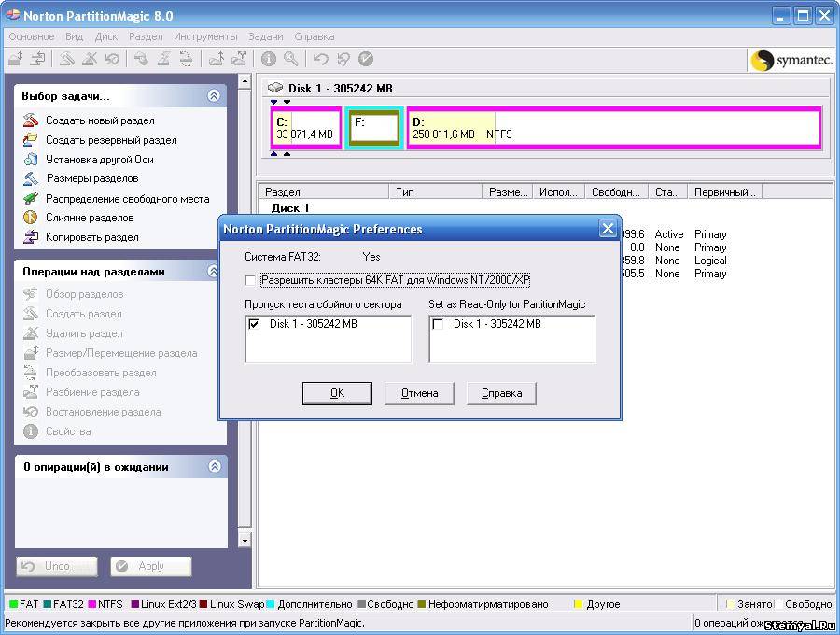The width and height of the screenshot is (840, 635).
Task: Click icon beside Копировать раздел
Action: pos(31,236)
